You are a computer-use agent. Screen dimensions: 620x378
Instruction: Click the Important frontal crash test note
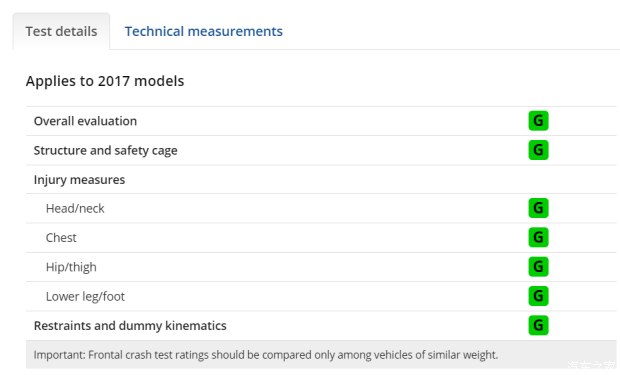[266, 355]
